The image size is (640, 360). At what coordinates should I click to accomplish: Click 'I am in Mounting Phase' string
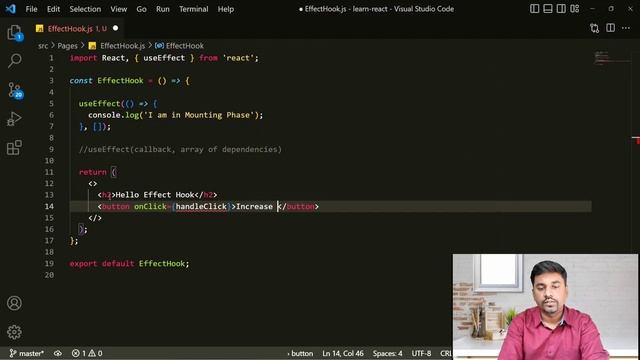[199, 115]
